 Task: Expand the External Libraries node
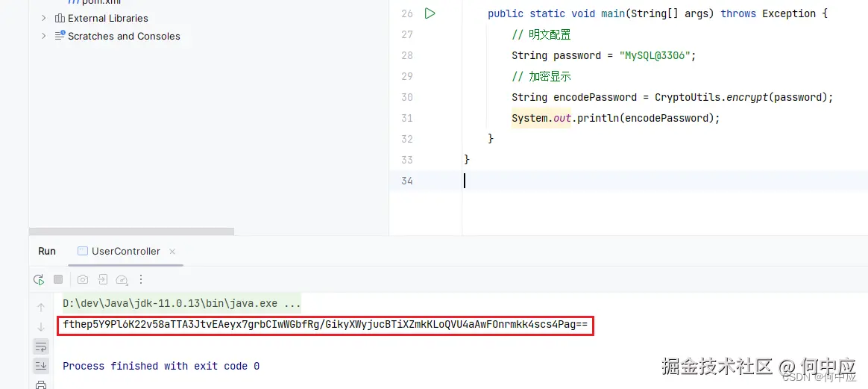[x=44, y=18]
